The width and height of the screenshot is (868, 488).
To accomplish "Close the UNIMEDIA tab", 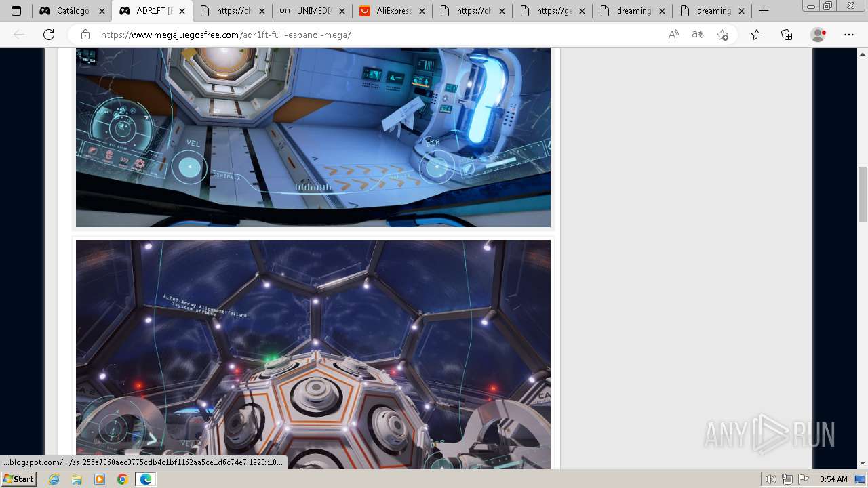I will (342, 11).
